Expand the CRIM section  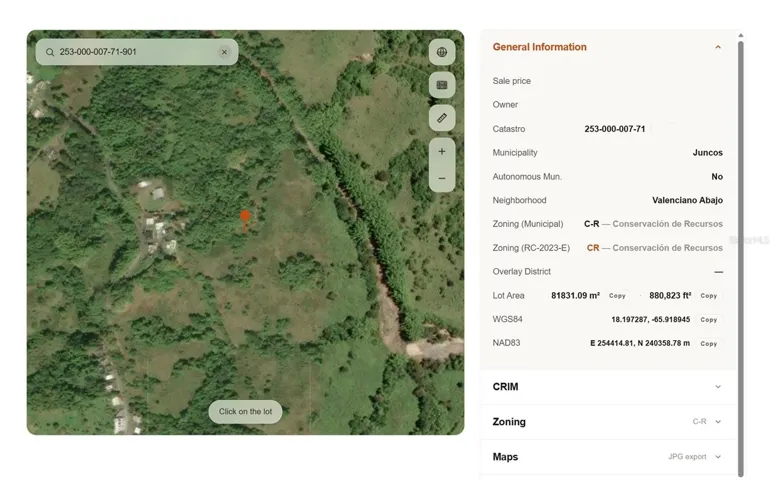608,387
